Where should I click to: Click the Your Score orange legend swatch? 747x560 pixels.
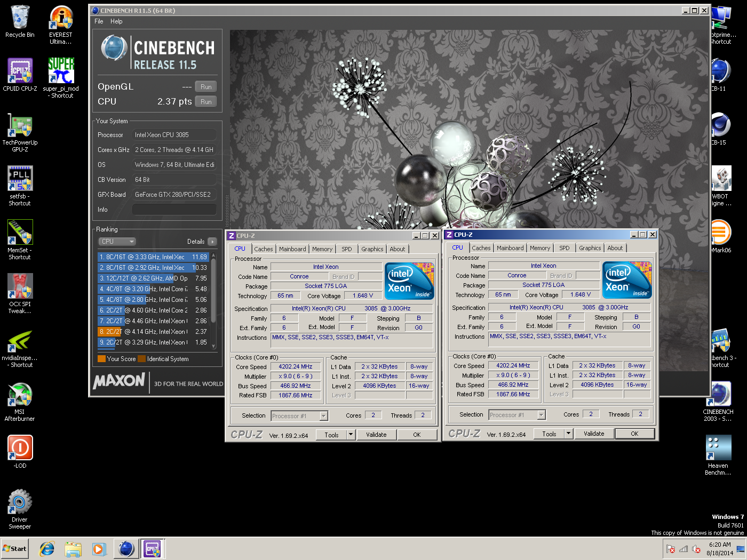coord(101,359)
